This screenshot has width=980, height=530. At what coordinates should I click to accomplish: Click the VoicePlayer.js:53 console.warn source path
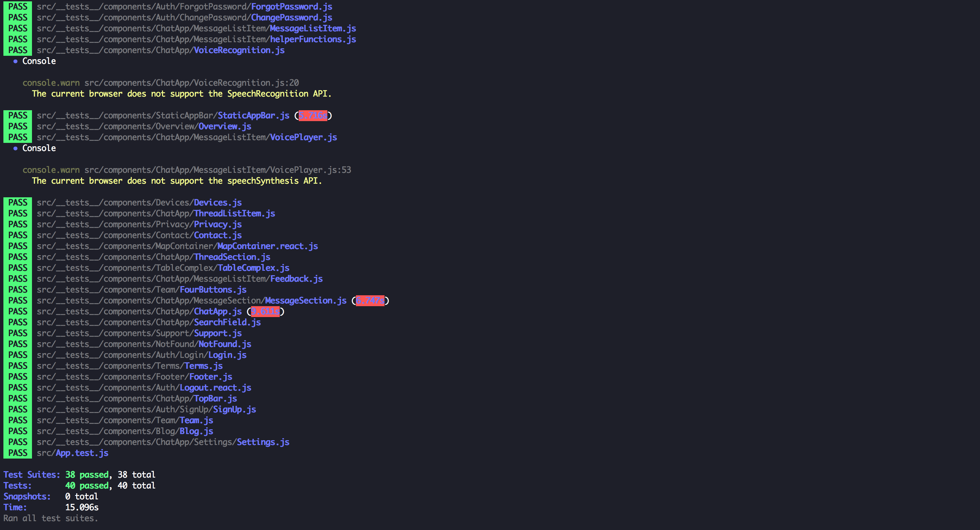pos(218,170)
